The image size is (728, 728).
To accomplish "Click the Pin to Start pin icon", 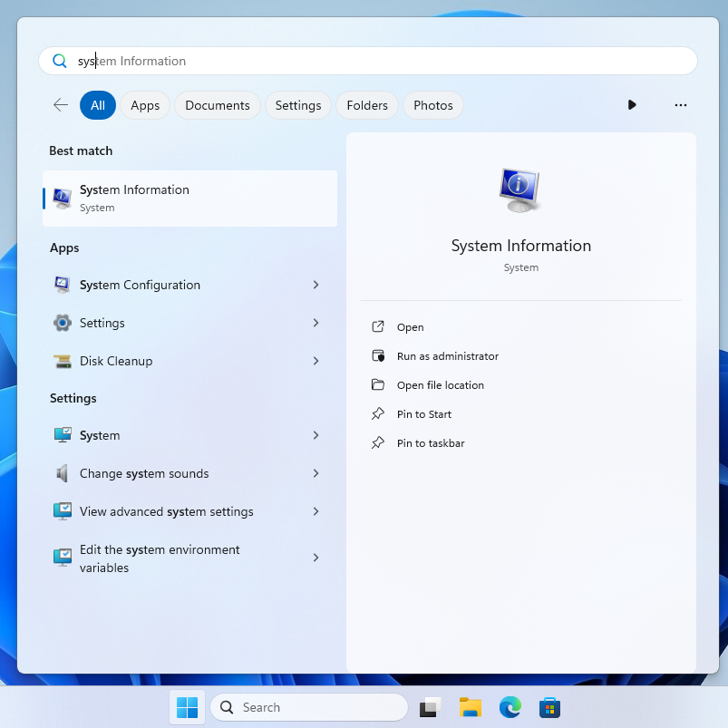I will 378,413.
